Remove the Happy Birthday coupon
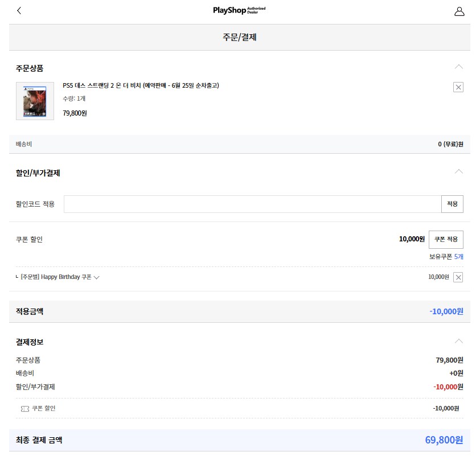Viewport: 476px width, 460px height. (459, 277)
